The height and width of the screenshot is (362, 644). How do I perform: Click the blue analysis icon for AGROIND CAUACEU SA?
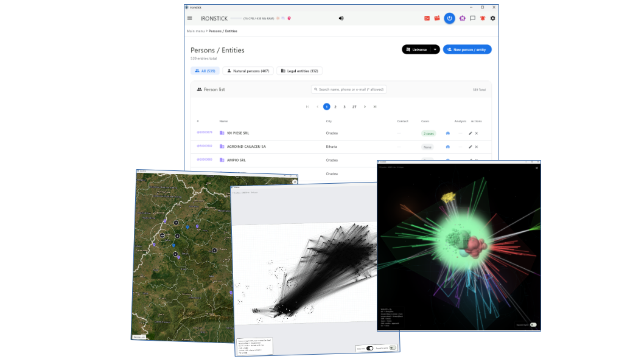coord(447,147)
